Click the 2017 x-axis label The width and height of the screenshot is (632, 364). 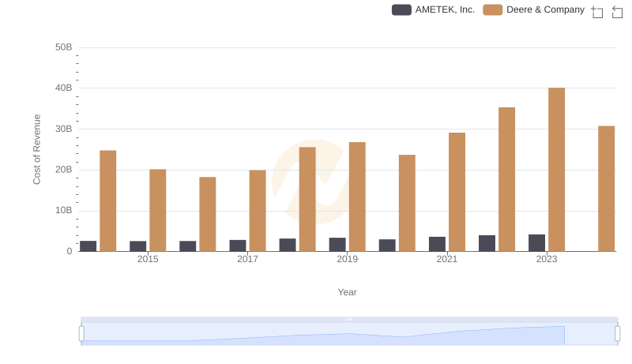point(247,259)
